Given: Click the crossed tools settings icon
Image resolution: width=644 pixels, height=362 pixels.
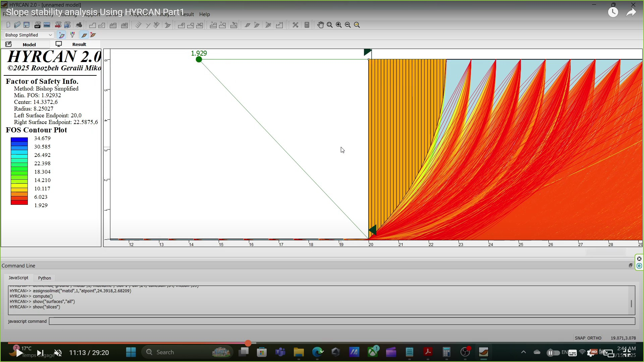Looking at the screenshot, I should 295,25.
